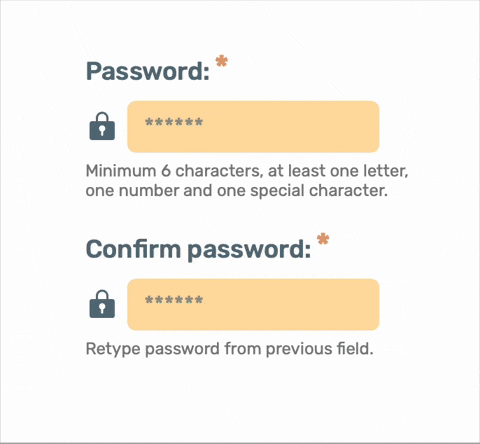The width and height of the screenshot is (480, 444).
Task: Select the "Confirm password:" heading label
Action: click(x=199, y=250)
